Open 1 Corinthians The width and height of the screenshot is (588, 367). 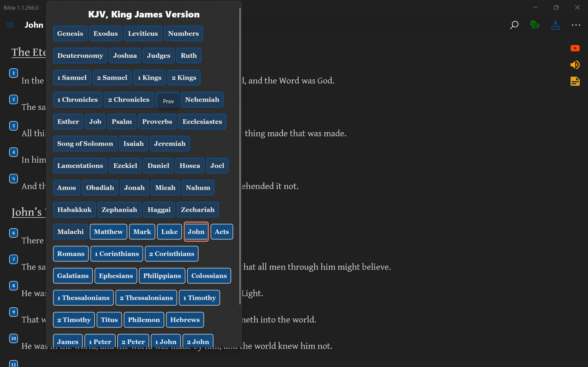[116, 254]
